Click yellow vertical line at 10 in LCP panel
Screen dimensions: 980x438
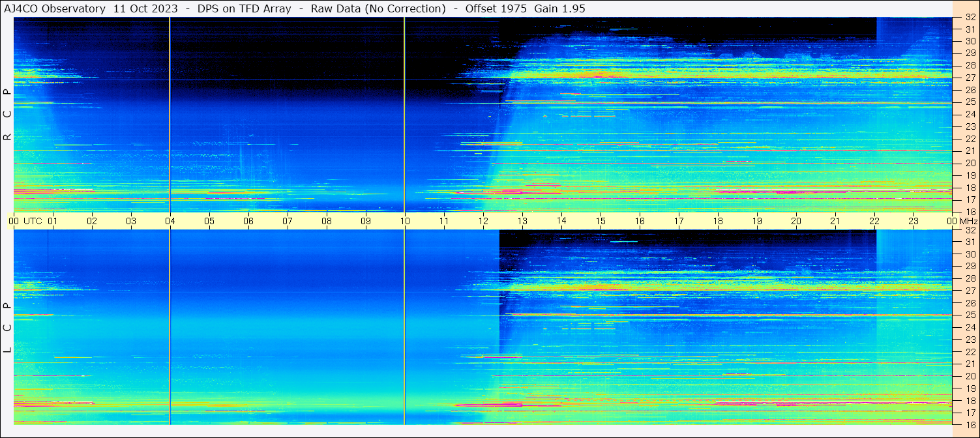point(404,326)
